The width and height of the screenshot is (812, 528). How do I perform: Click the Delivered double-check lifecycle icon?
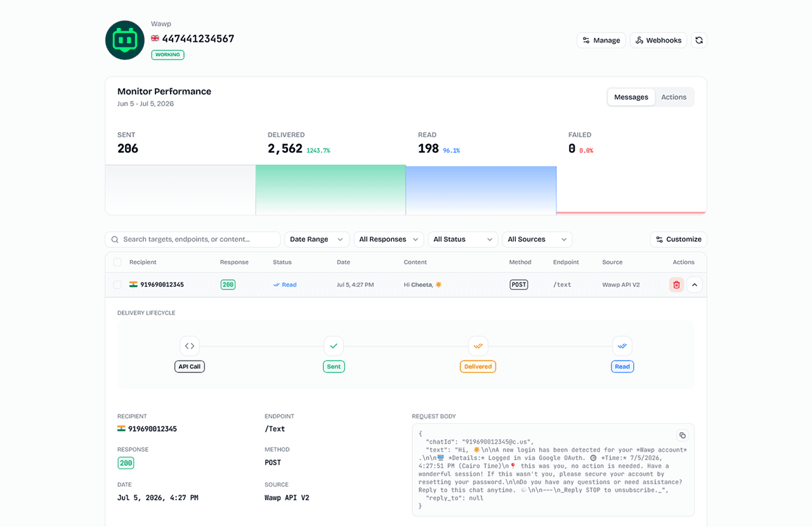click(x=478, y=346)
